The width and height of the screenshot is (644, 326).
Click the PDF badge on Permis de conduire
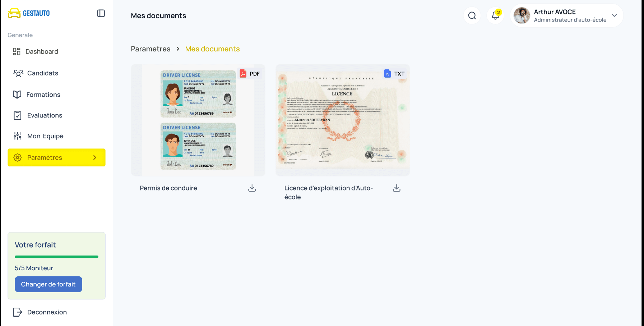(250, 73)
